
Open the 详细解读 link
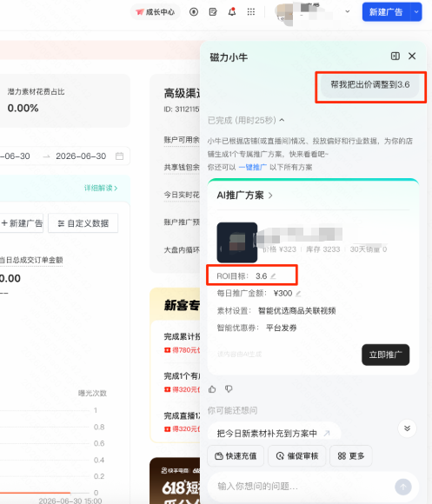[101, 188]
